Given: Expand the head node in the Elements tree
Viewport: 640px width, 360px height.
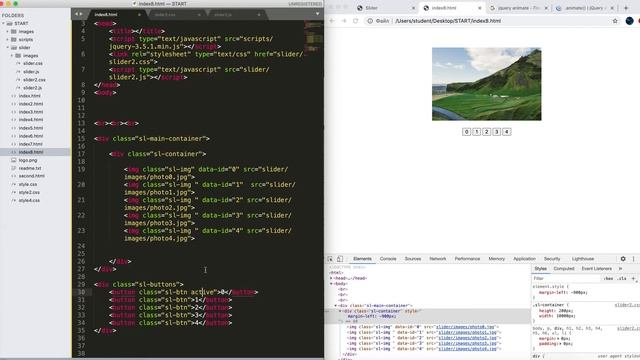Looking at the screenshot, I should [331, 278].
